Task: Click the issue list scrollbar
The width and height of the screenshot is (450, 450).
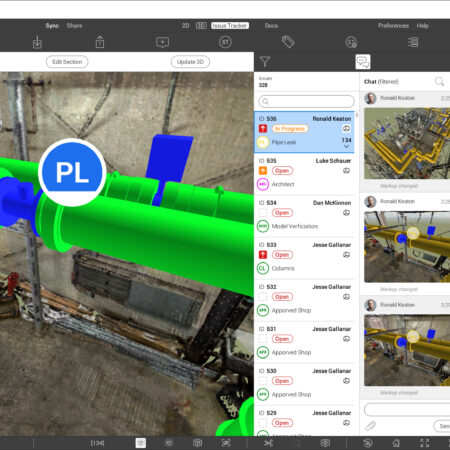Action: pyautogui.click(x=357, y=115)
